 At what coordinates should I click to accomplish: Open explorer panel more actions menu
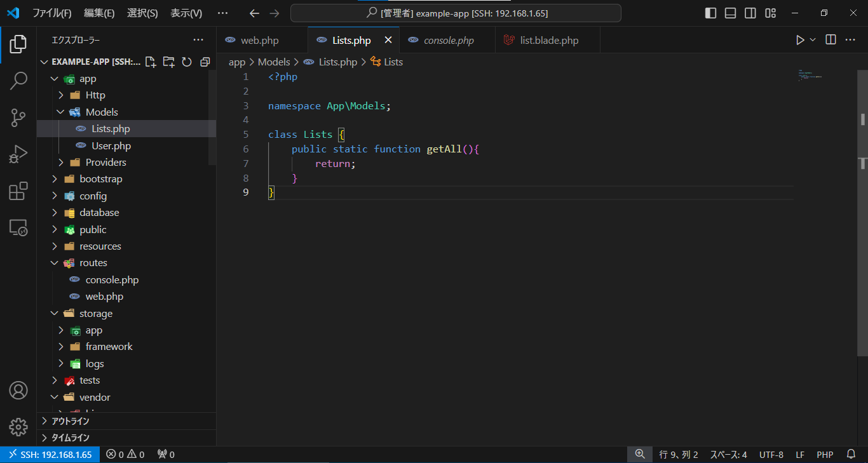click(x=198, y=40)
